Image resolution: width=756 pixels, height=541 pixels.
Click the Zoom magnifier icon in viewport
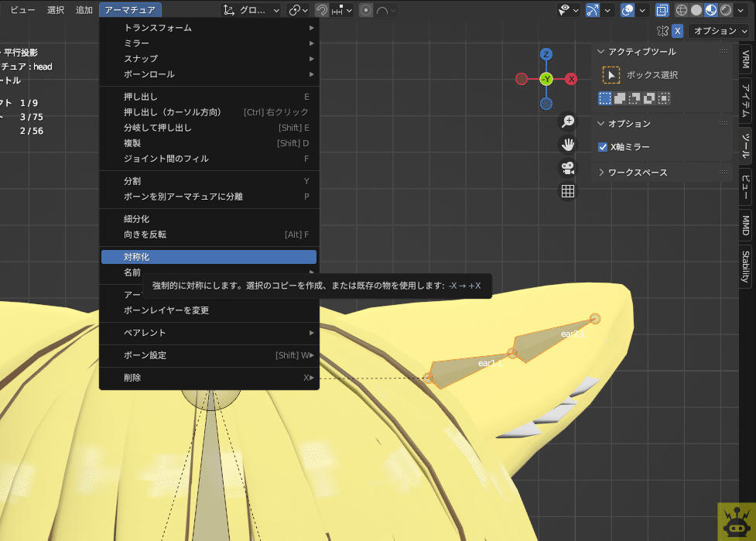pos(568,121)
